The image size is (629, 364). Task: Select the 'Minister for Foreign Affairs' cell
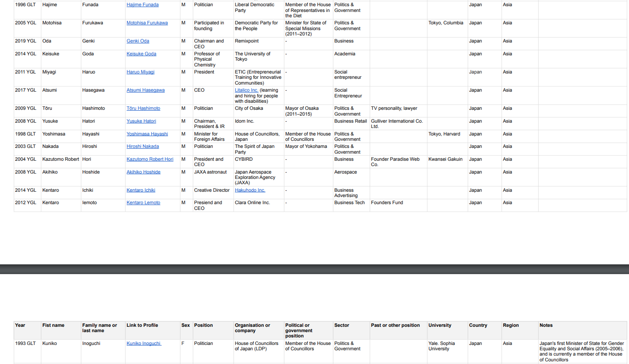pyautogui.click(x=213, y=136)
